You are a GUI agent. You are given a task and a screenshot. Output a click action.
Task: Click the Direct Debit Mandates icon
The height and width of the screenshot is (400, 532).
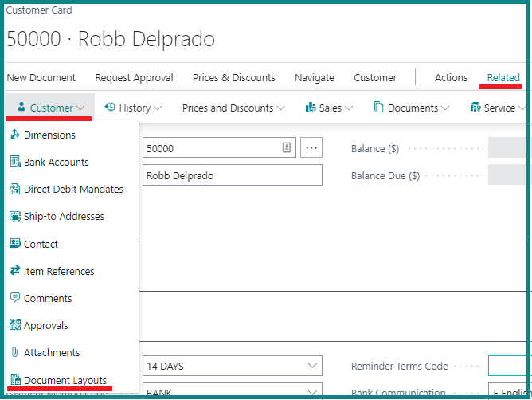point(15,190)
